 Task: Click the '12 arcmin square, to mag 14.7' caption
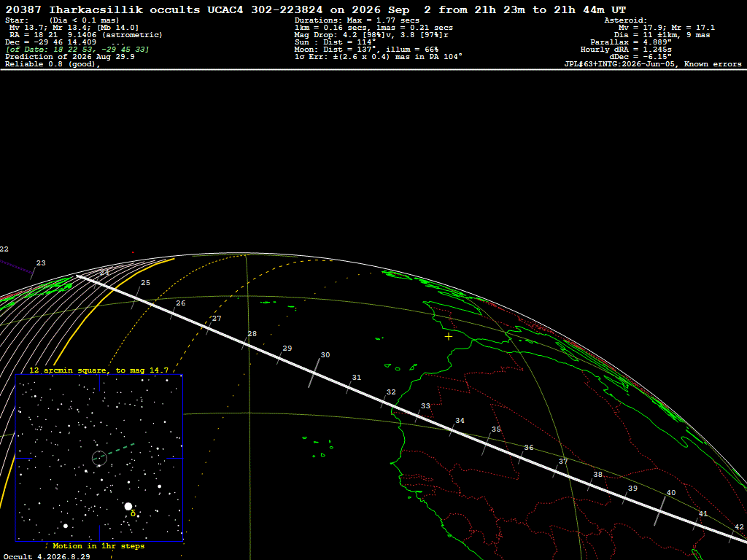[x=98, y=370]
